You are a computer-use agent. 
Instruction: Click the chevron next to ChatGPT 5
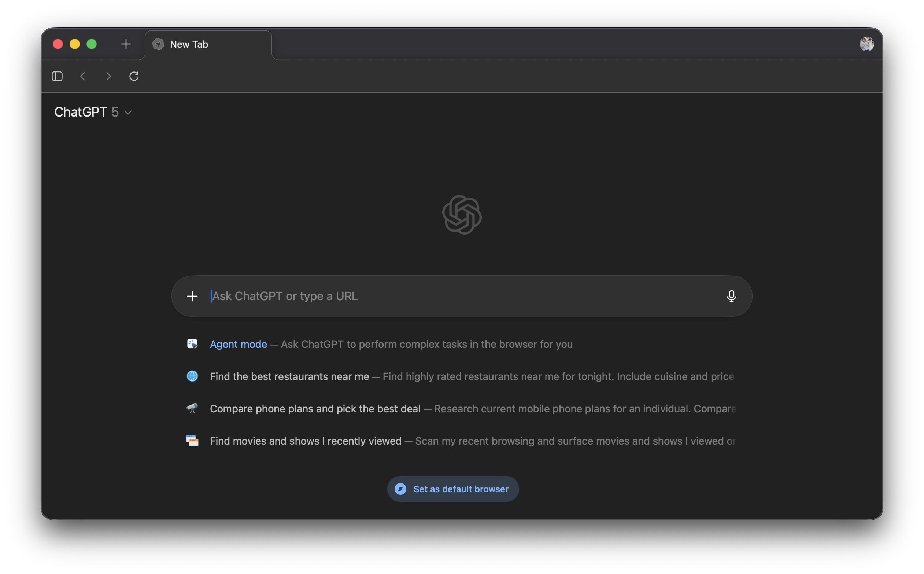coord(128,113)
